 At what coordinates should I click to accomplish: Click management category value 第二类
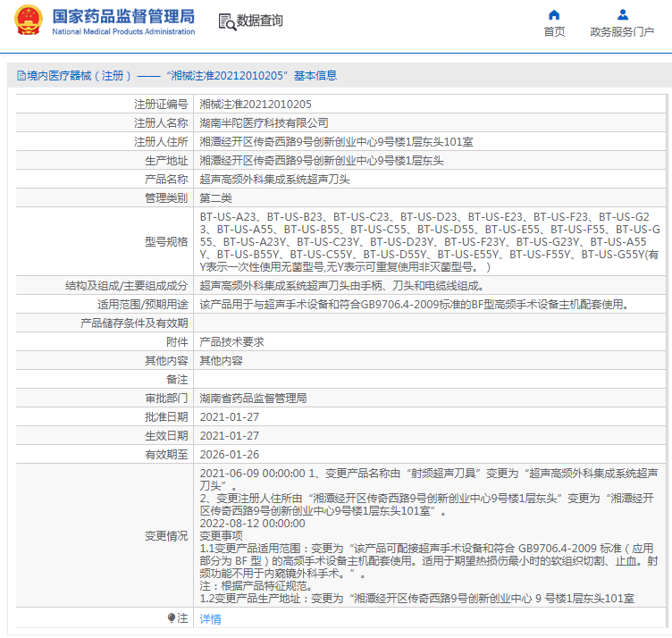(216, 198)
